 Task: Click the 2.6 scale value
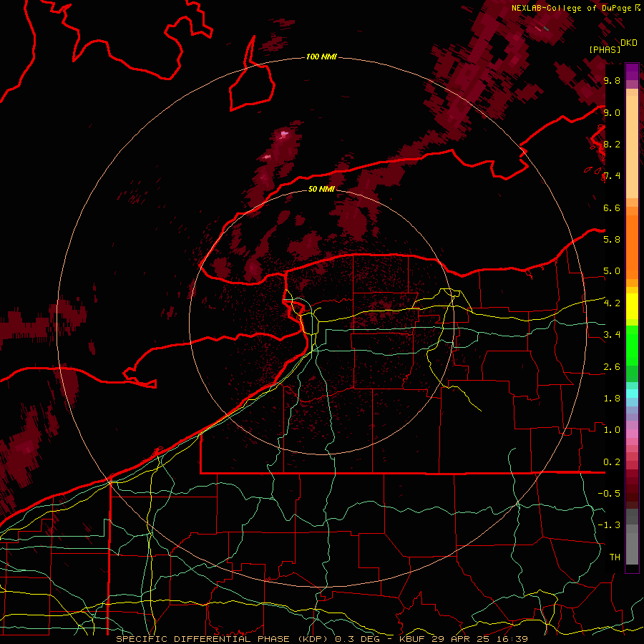[612, 367]
